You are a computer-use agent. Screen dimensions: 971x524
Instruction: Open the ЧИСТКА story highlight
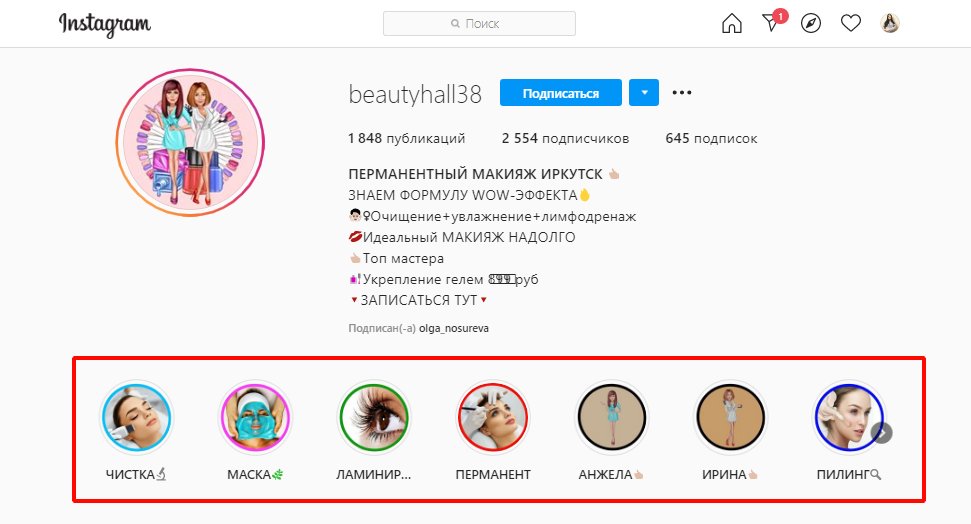tap(136, 417)
